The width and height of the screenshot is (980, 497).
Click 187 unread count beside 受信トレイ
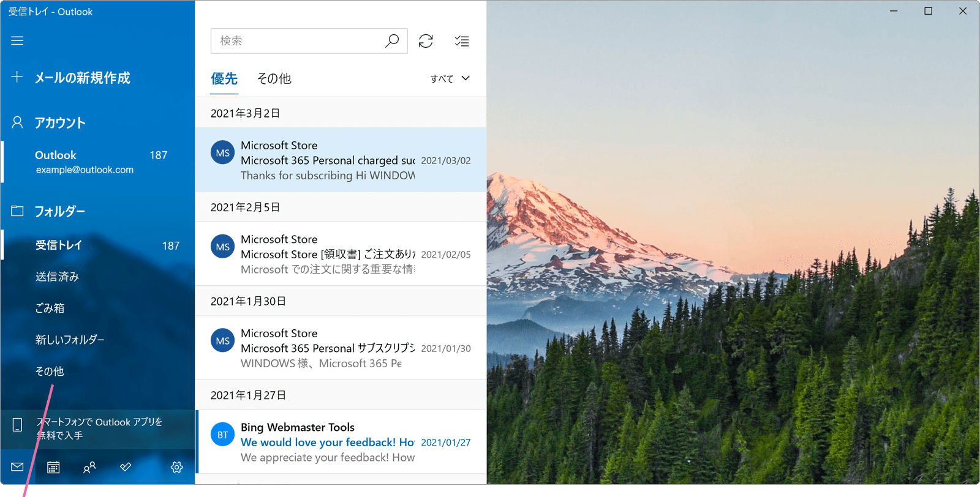click(171, 245)
